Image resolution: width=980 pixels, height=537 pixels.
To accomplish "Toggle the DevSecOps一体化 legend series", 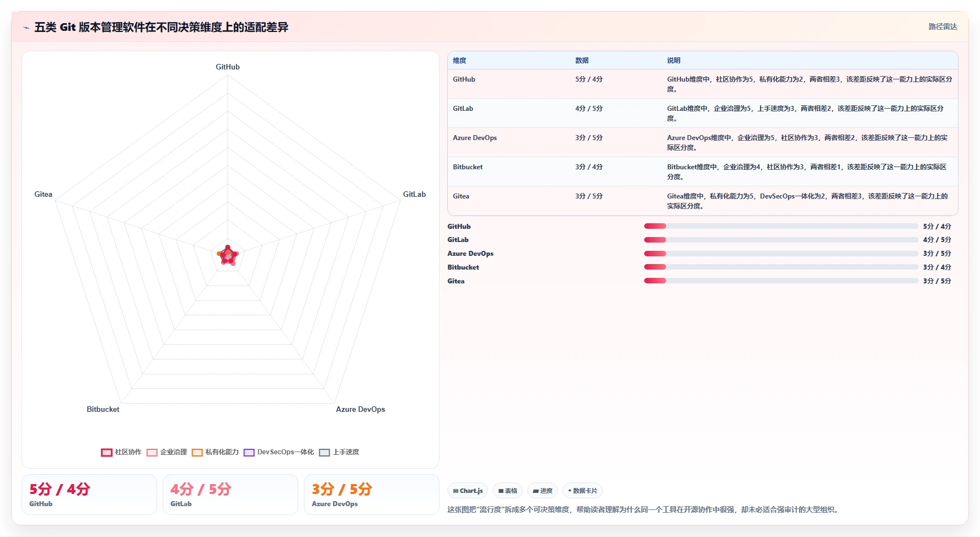I will (279, 452).
